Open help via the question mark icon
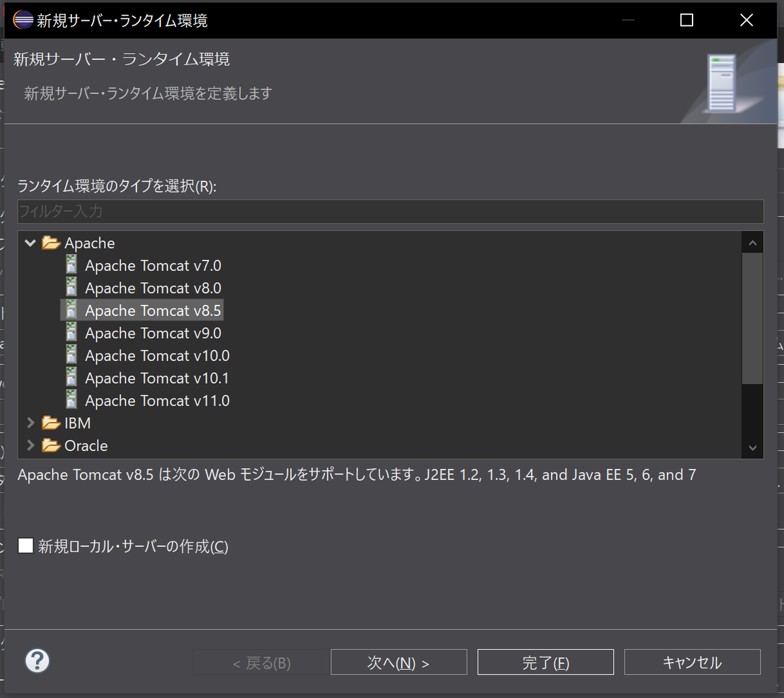Viewport: 784px width, 698px height. tap(37, 661)
